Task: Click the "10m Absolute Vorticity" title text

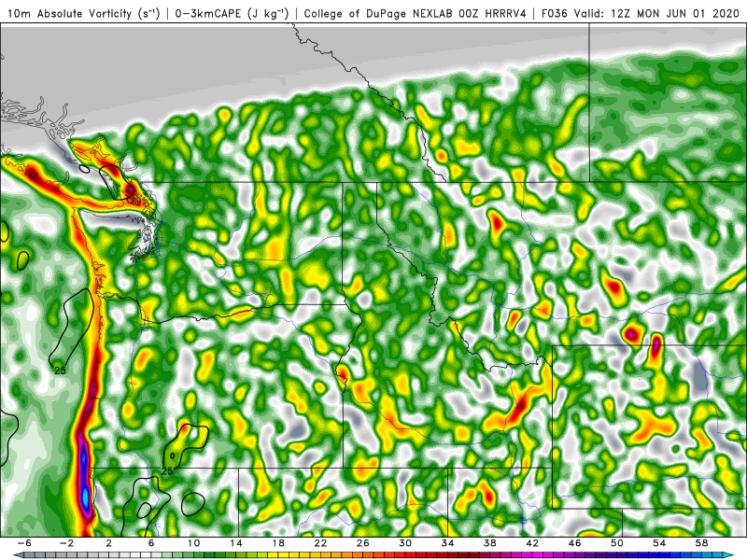Action: click(69, 14)
